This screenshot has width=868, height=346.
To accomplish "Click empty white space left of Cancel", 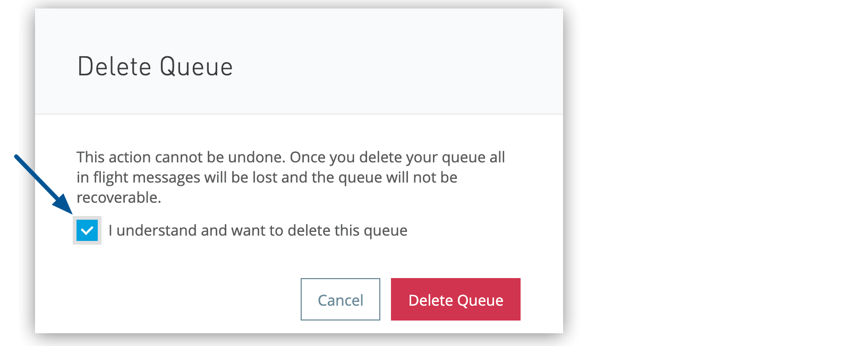I will pos(186,300).
